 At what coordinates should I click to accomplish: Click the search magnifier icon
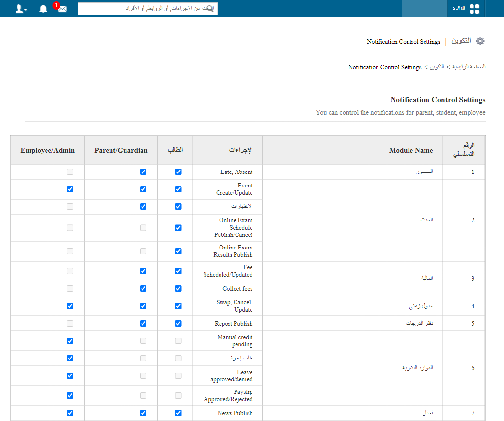tap(209, 8)
